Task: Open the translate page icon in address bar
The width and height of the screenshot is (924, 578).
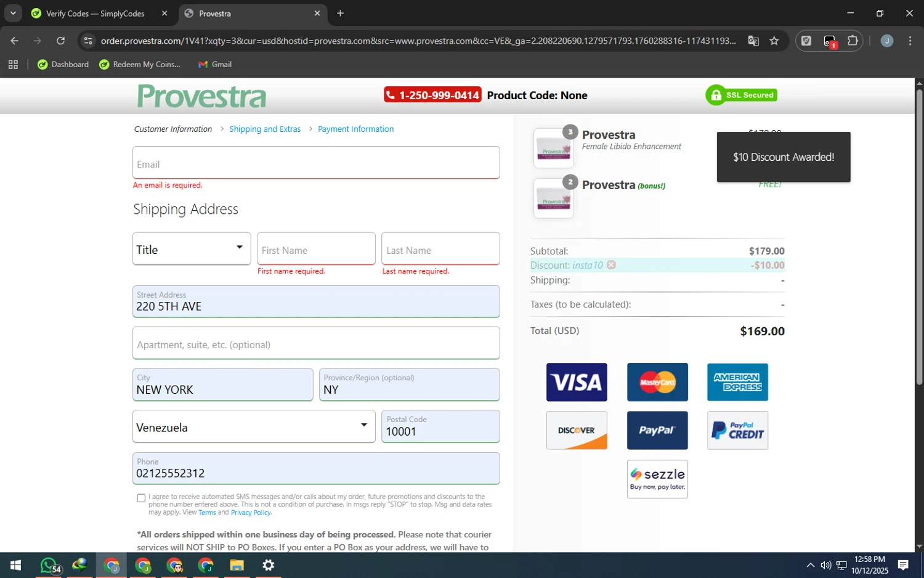Action: tap(753, 41)
